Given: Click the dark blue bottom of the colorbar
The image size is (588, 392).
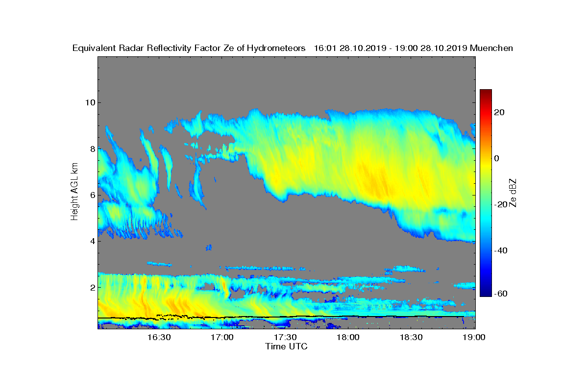Looking at the screenshot, I should pos(486,293).
